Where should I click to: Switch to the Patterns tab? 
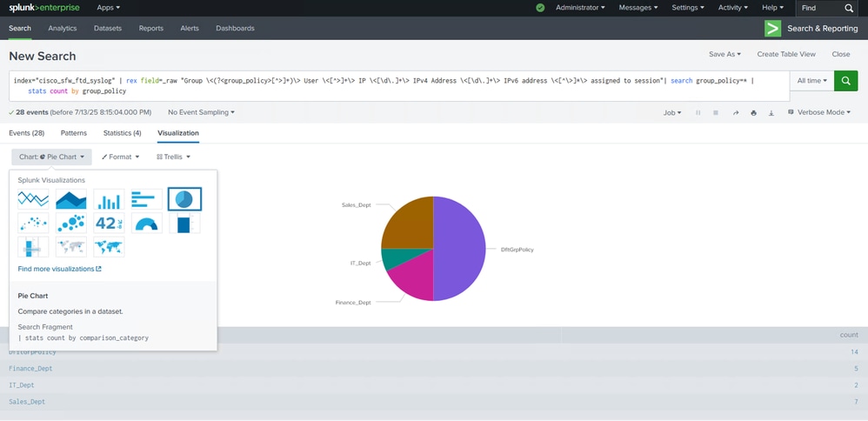click(74, 133)
